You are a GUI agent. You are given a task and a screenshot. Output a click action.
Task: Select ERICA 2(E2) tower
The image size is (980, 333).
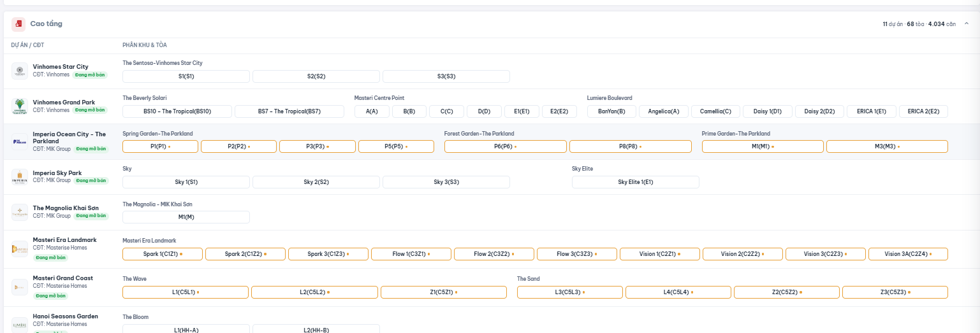tap(924, 111)
